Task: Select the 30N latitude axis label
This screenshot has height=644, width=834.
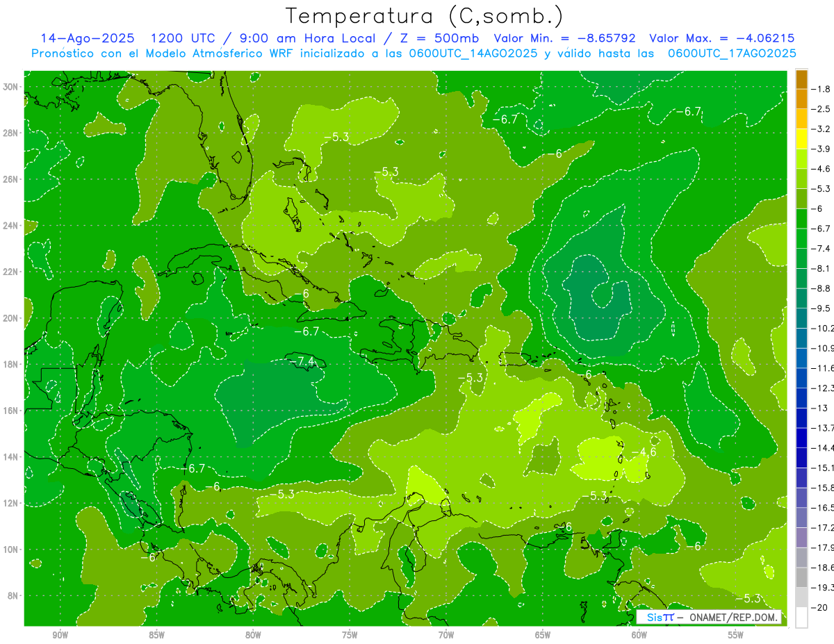Action: pos(12,87)
